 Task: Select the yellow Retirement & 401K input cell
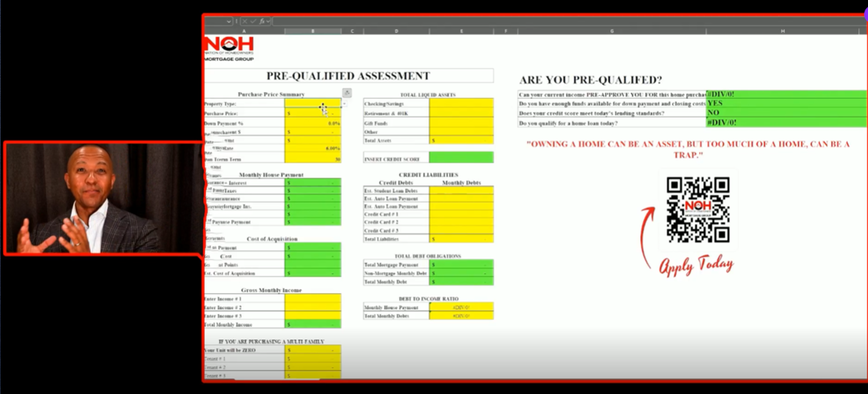pyautogui.click(x=462, y=113)
